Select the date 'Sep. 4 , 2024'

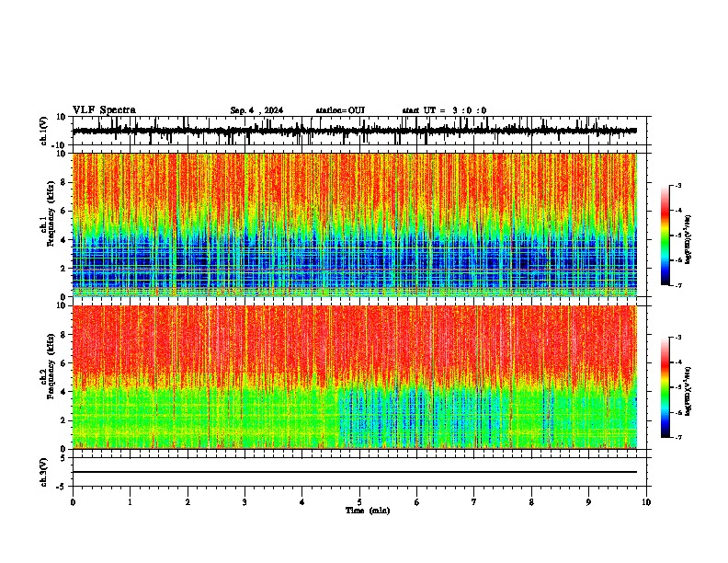pyautogui.click(x=256, y=110)
